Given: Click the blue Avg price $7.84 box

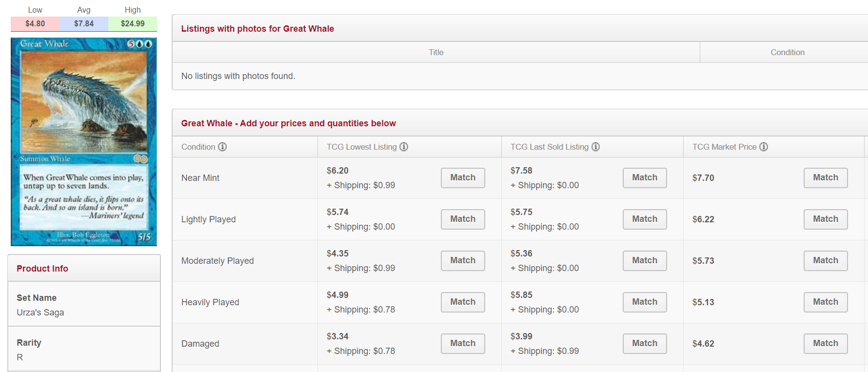Looking at the screenshot, I should click(84, 23).
